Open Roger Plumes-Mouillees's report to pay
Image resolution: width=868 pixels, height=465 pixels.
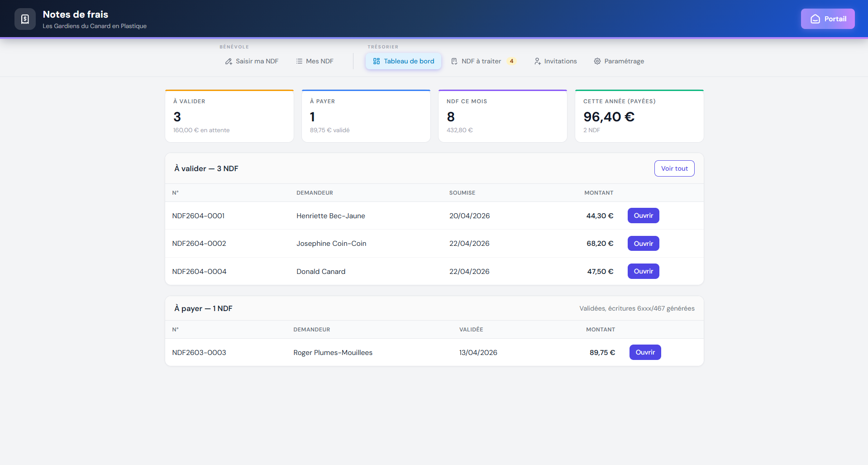coord(645,352)
